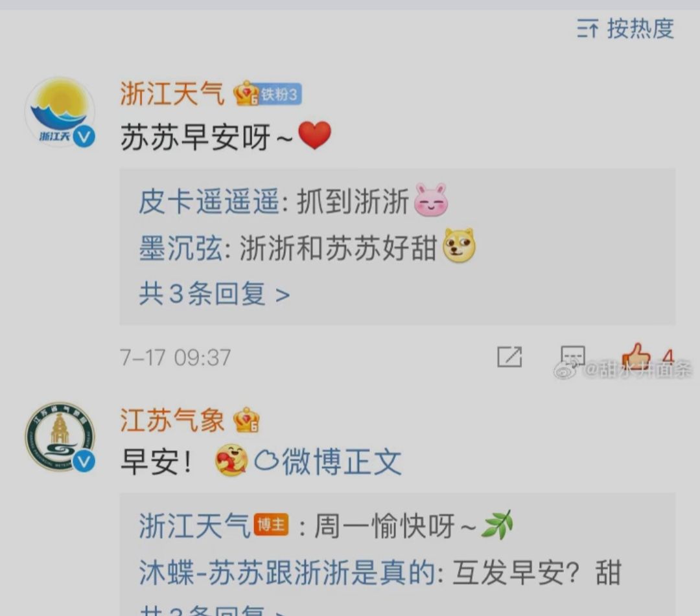Tap the cloud icon before 微博正文
The width and height of the screenshot is (700, 616).
[266, 461]
